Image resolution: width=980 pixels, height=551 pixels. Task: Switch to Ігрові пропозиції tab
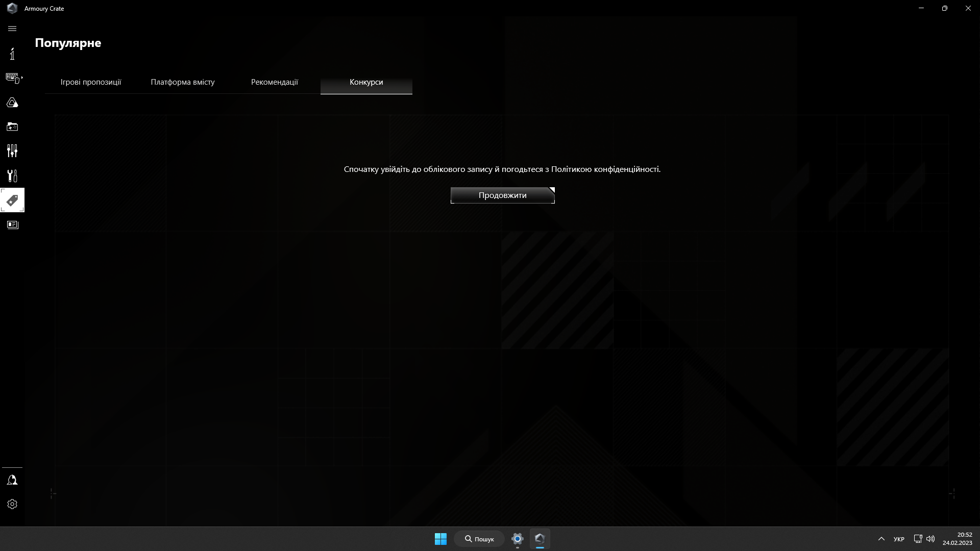tap(91, 82)
